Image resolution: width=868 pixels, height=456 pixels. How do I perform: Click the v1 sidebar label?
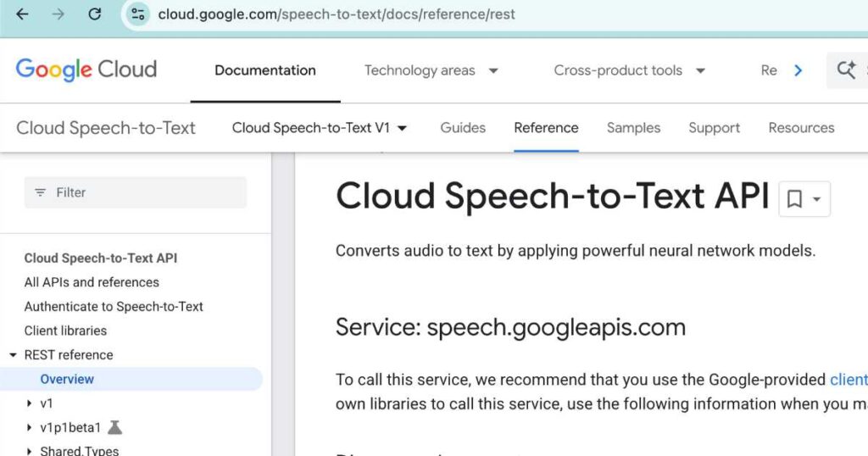point(47,403)
